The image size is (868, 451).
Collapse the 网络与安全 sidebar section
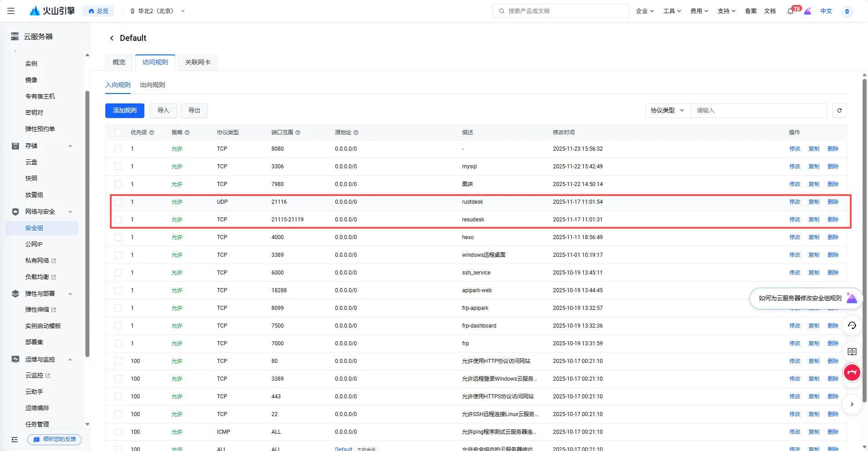70,211
